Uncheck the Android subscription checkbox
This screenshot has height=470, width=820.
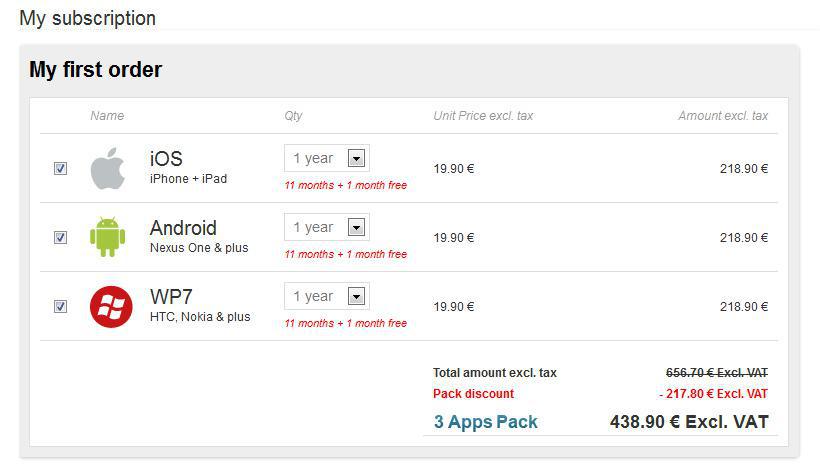tap(60, 237)
